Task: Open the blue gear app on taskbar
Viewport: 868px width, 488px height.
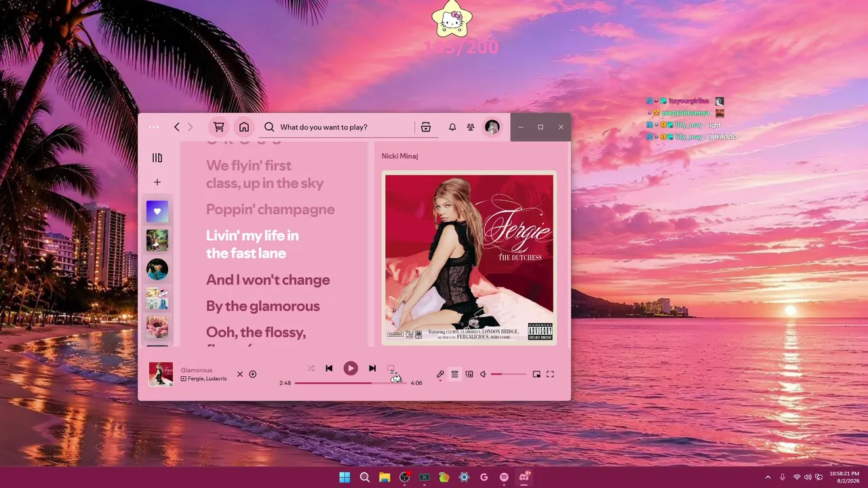Action: (465, 477)
